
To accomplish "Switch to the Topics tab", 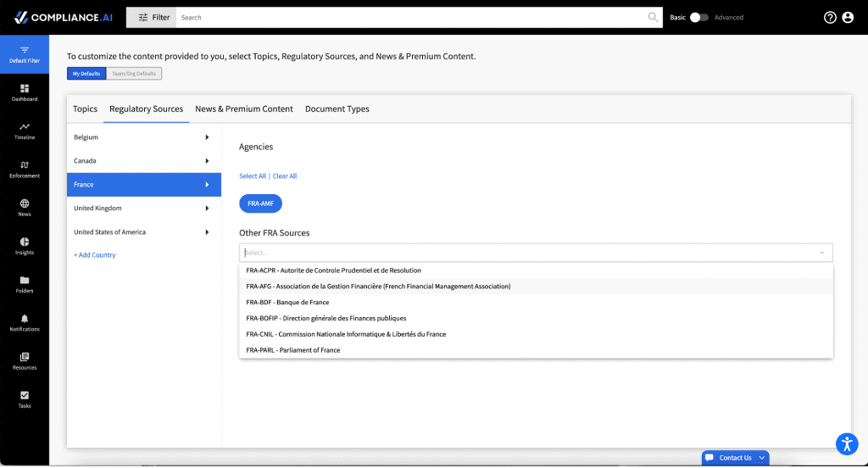I will [86, 109].
